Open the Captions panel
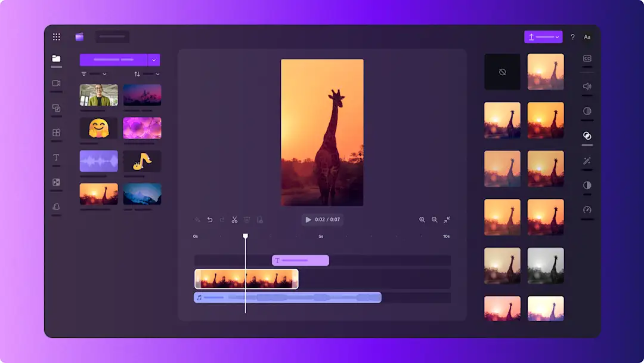 pyautogui.click(x=587, y=58)
